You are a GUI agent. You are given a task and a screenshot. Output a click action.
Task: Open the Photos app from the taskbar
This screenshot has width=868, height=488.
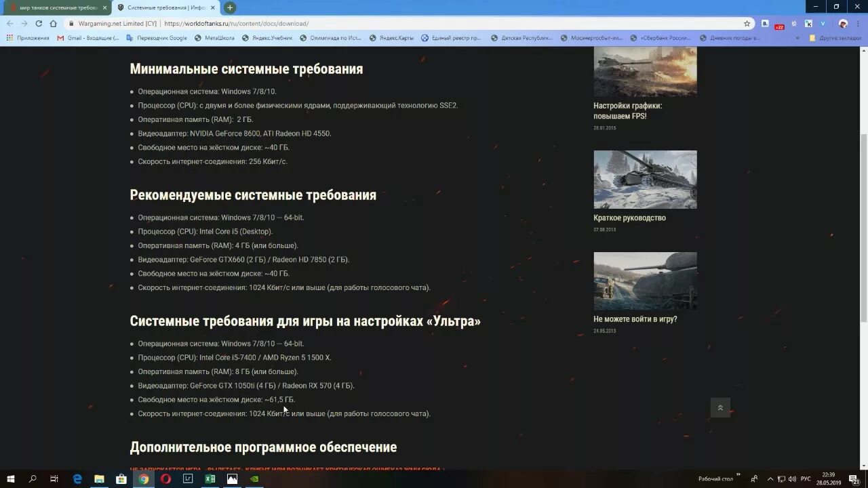pos(232,479)
